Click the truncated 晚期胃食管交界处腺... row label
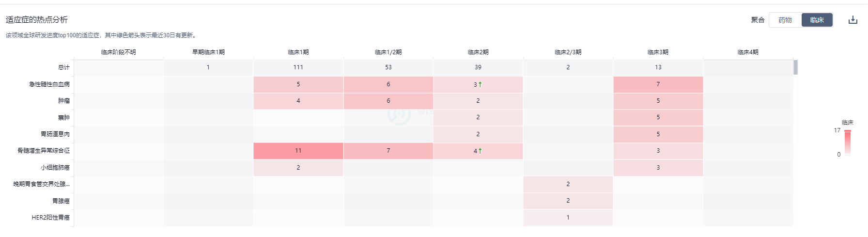This screenshot has width=868, height=237. pyautogui.click(x=42, y=184)
